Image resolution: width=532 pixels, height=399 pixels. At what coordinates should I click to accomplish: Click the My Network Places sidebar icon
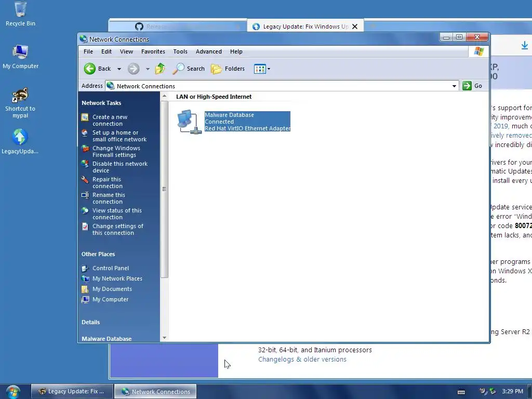[85, 279]
